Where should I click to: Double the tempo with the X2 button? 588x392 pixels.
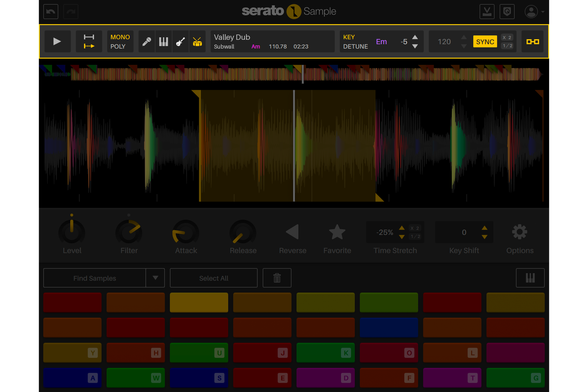pos(507,37)
